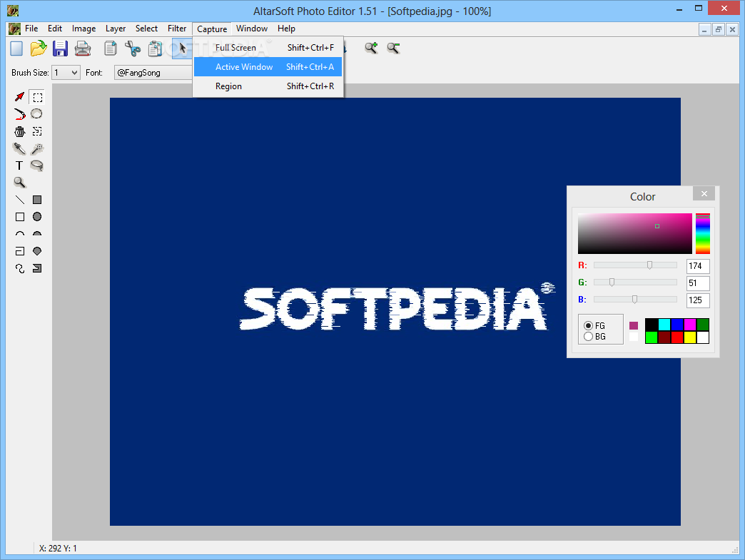Select the FG radio button
The image size is (745, 560).
point(588,326)
